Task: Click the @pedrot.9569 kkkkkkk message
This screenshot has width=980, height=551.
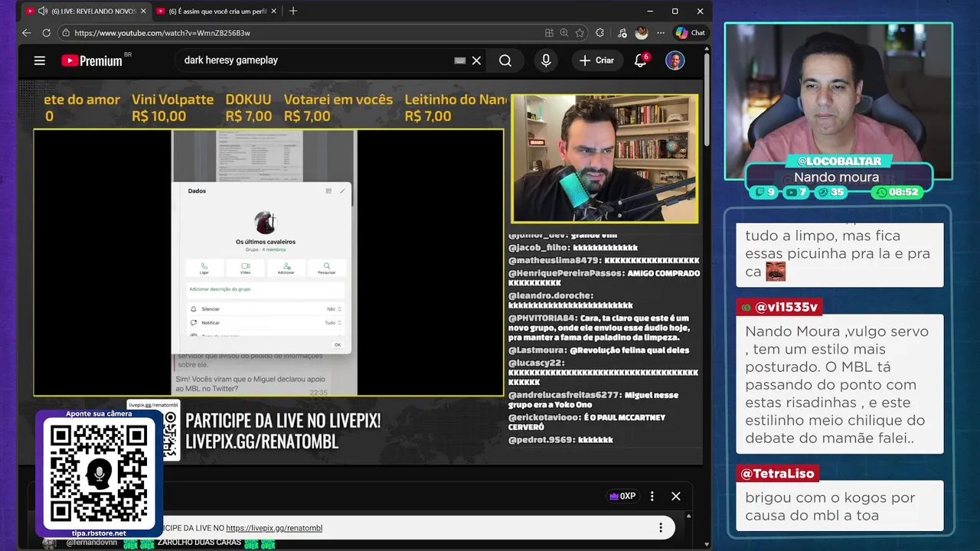Action: click(560, 440)
